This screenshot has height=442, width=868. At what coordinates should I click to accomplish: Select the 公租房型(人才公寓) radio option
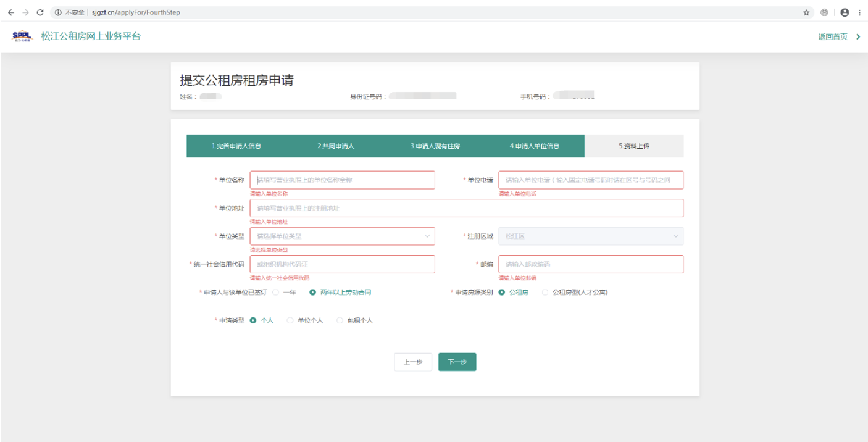(x=545, y=292)
